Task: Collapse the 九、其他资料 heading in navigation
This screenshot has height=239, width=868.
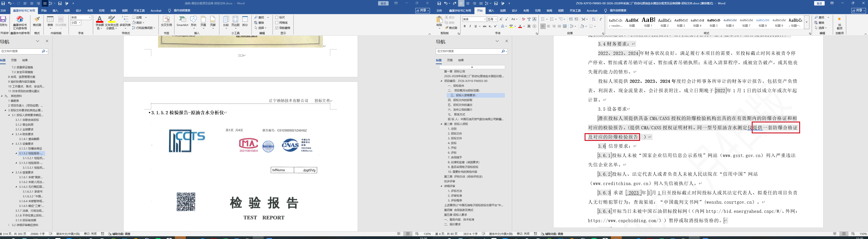Action: (2, 96)
